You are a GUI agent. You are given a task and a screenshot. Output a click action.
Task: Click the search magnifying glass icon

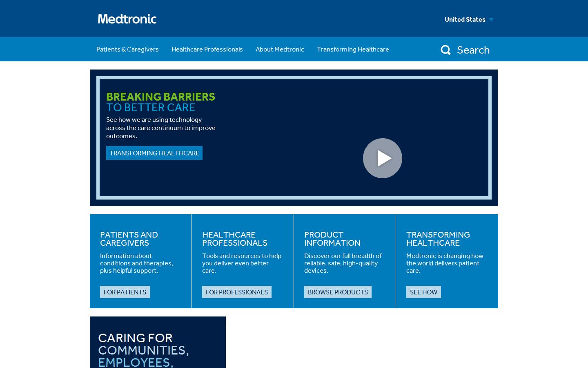click(446, 49)
